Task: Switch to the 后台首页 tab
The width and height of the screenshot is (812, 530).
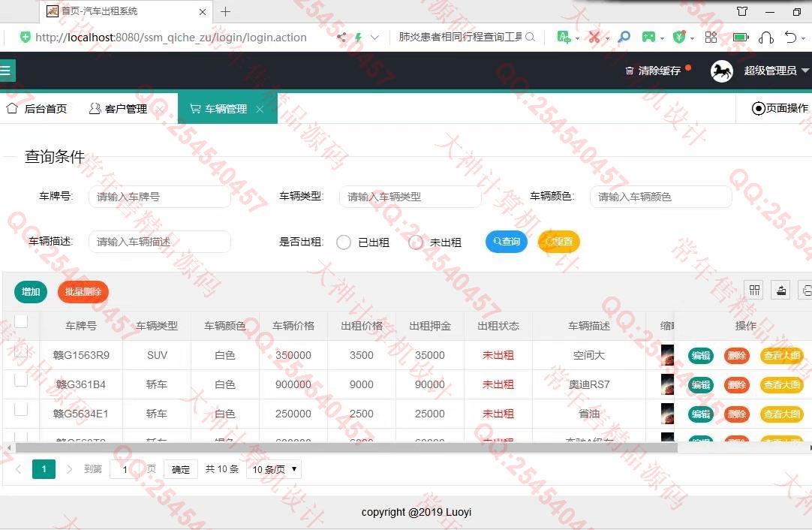Action: pyautogui.click(x=37, y=109)
